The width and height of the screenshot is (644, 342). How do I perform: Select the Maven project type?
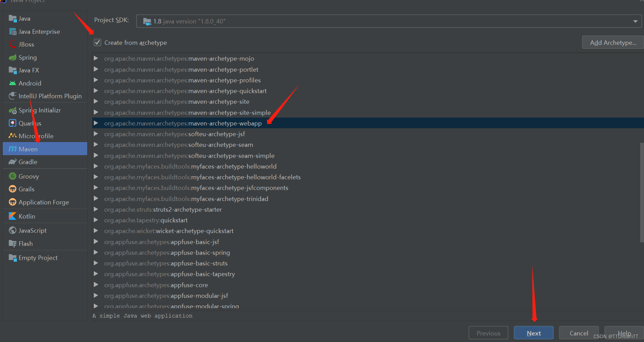pos(45,149)
